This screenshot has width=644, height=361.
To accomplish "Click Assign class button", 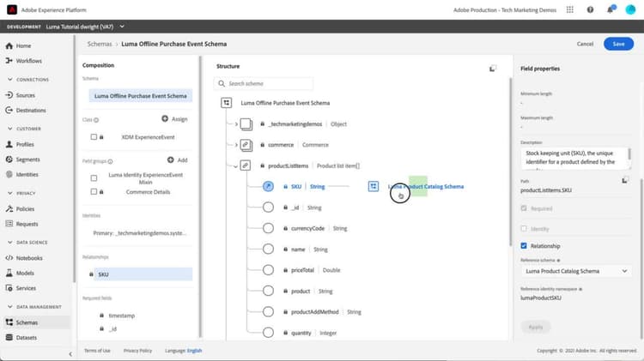I will (174, 119).
